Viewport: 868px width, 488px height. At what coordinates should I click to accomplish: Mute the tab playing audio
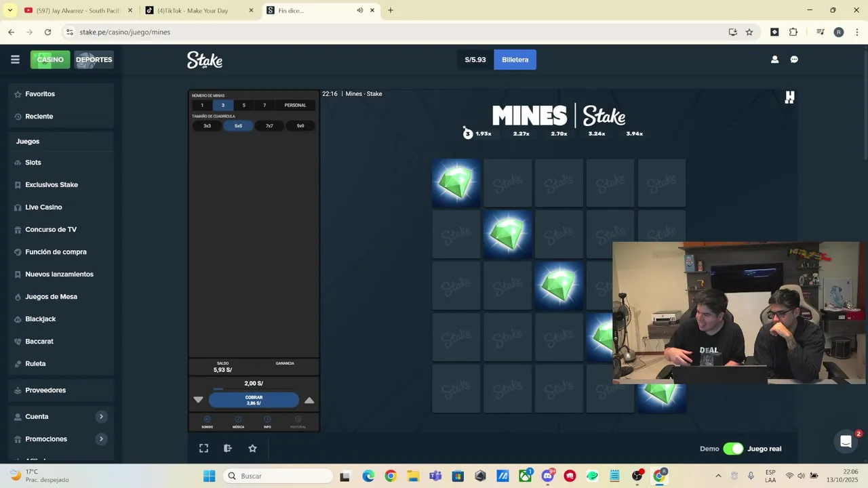[x=359, y=10]
